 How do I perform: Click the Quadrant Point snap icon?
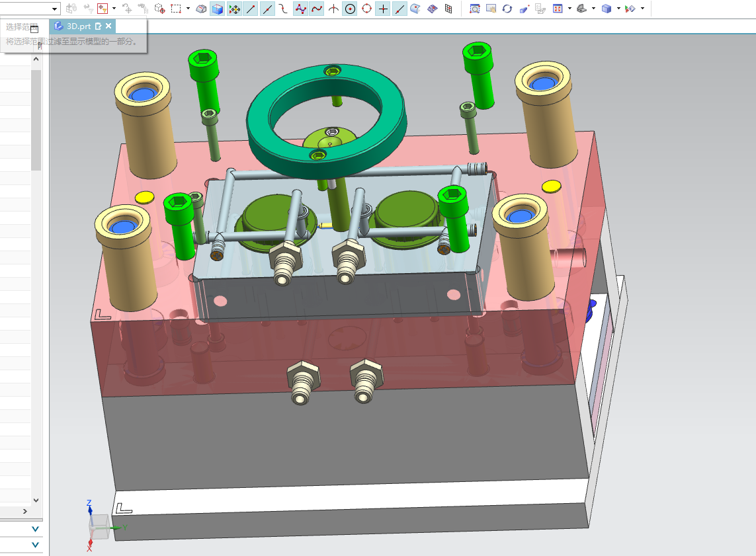(x=366, y=9)
